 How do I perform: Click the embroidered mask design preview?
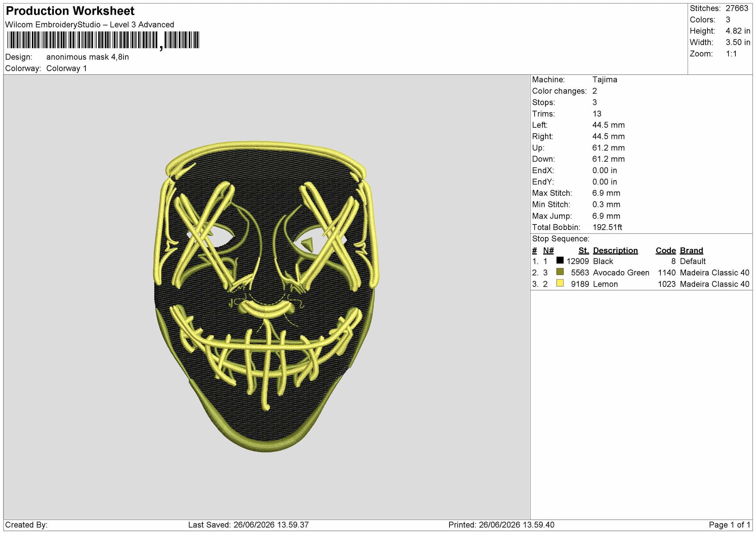click(267, 297)
